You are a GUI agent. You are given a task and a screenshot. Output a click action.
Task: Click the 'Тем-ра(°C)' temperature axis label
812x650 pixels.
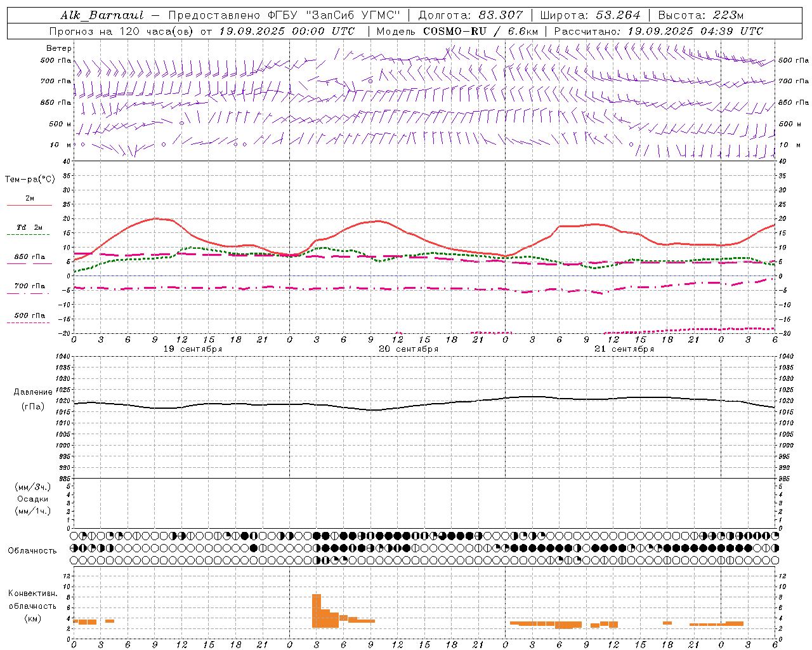point(30,180)
